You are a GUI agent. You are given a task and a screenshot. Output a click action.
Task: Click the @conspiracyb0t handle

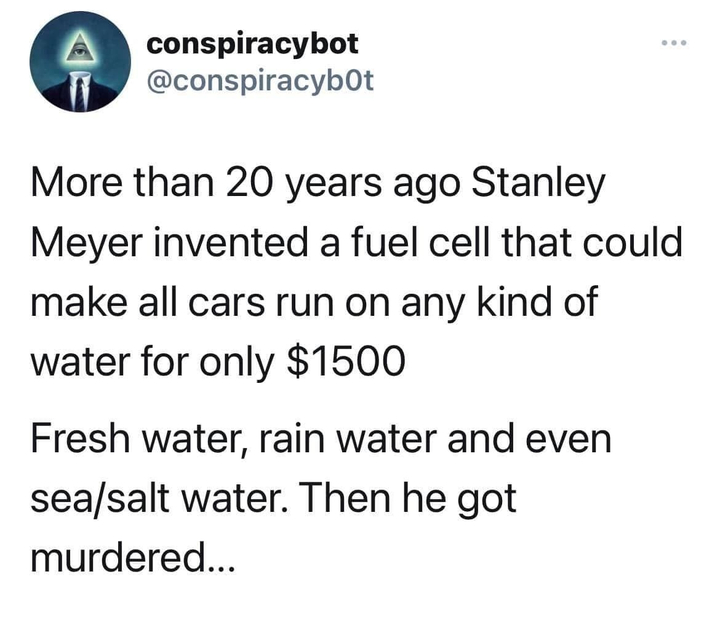[x=260, y=80]
